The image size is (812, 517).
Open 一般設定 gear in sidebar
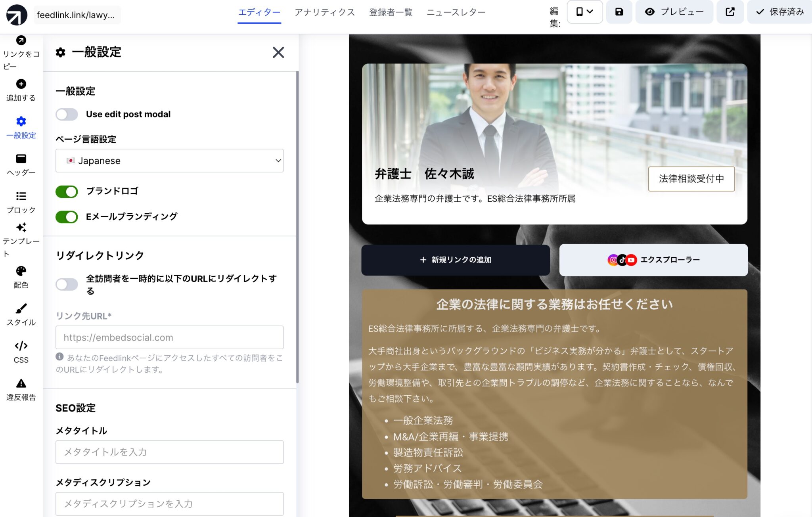21,121
